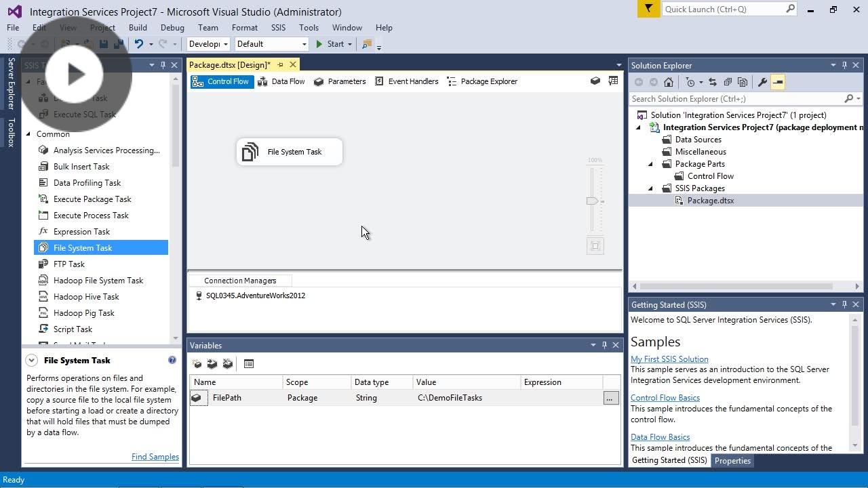Collapse Package Parts tree node
This screenshot has height=488, width=868.
pyautogui.click(x=650, y=164)
